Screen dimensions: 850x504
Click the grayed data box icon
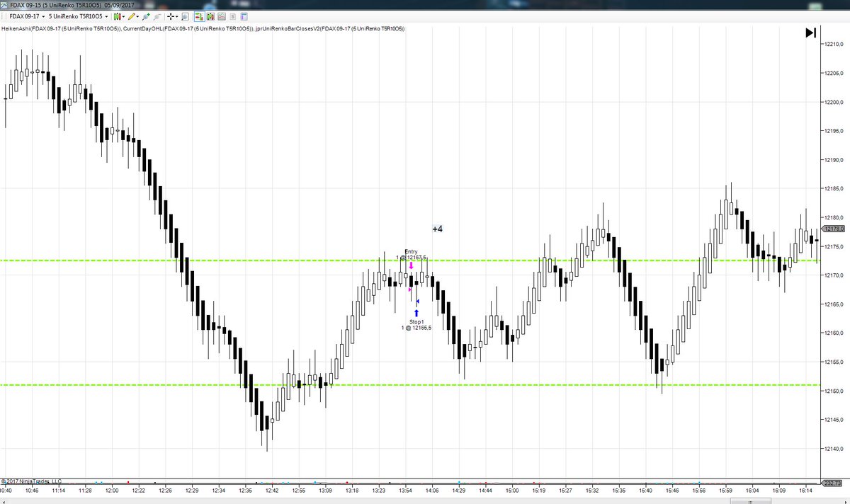[233, 16]
